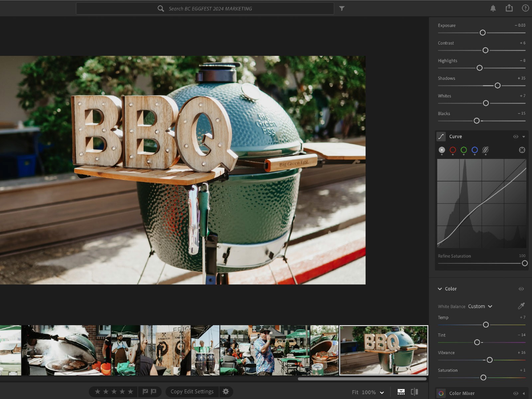
Task: Select the man in floral shirt thumbnail
Action: tap(265, 350)
